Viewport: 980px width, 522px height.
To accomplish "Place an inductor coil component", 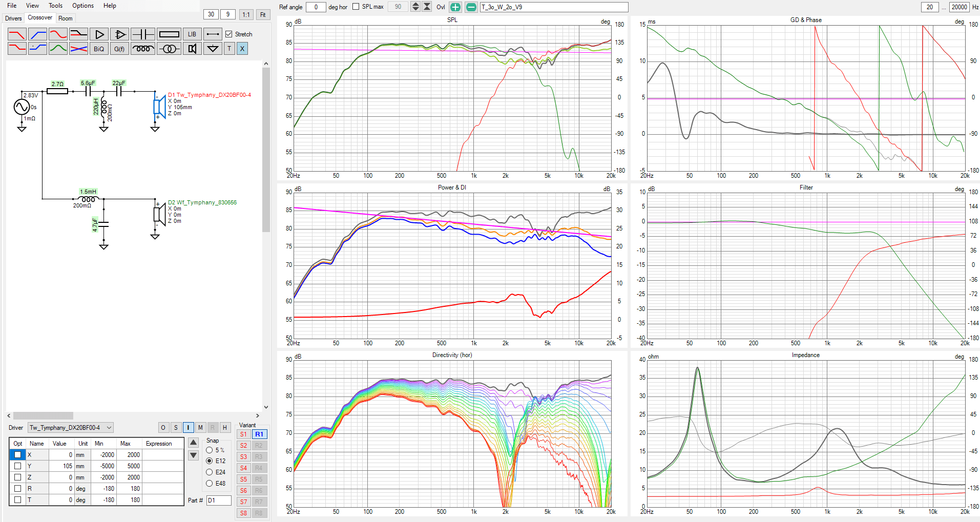I will point(143,49).
